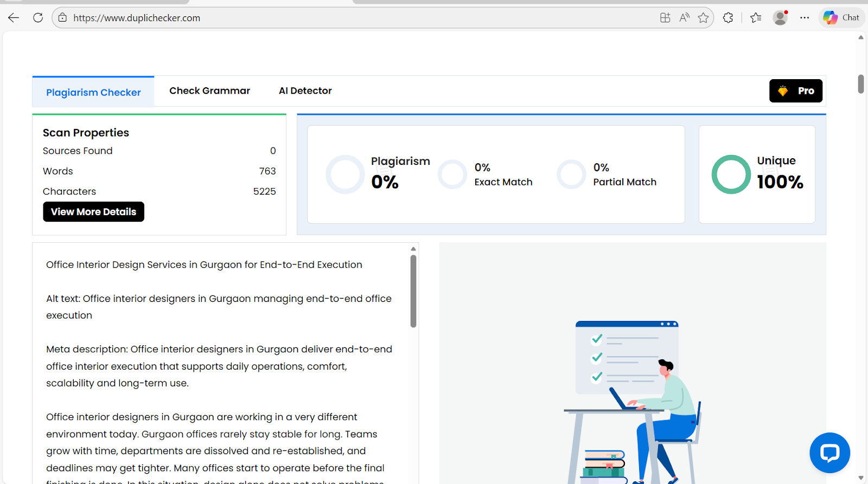Screen dimensions: 868x484
Task: Click the Unique 100% progress circle
Action: tap(731, 175)
